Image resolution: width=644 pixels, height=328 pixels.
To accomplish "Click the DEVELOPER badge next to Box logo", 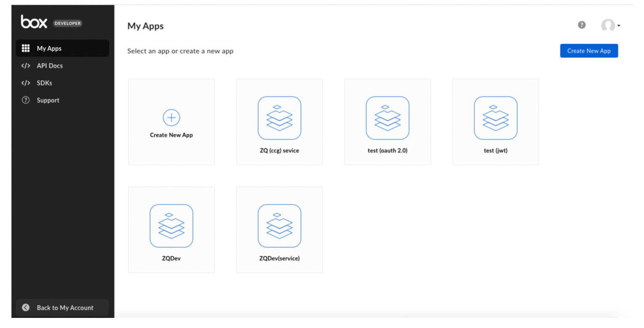I will (67, 23).
